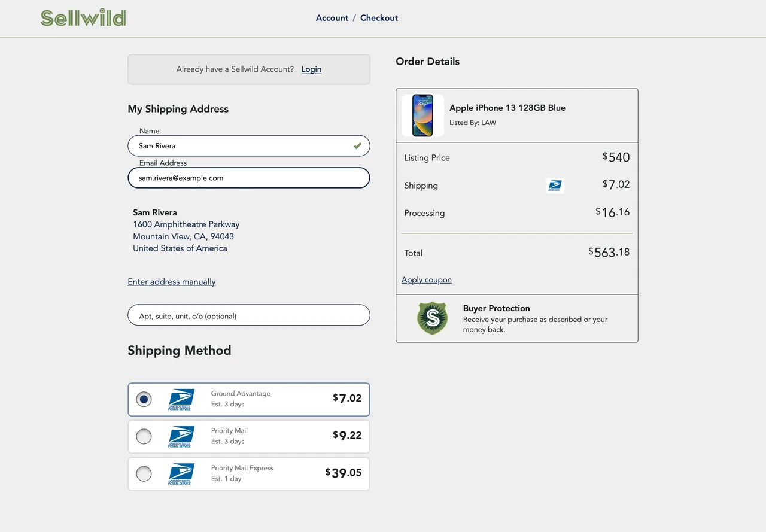Open the iPhone 13 product thumbnail
The height and width of the screenshot is (532, 766).
tap(422, 115)
